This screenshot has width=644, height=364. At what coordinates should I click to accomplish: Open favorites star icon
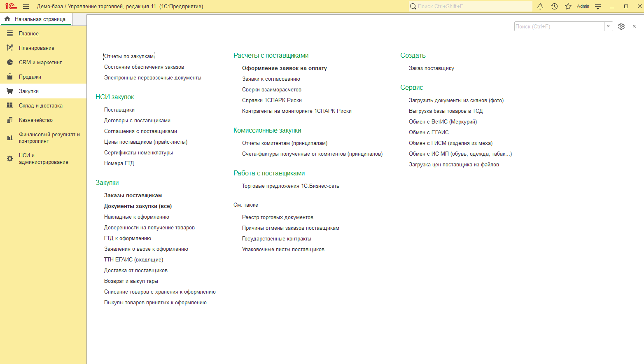point(568,6)
